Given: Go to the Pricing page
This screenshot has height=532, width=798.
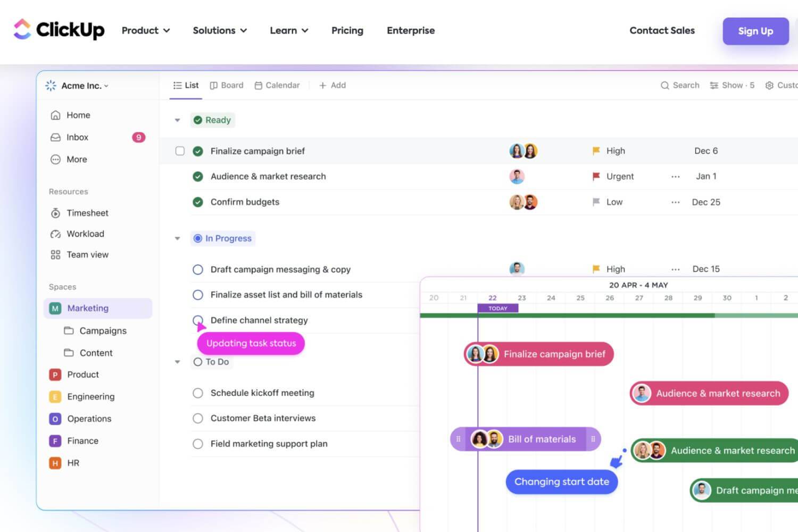Looking at the screenshot, I should (347, 30).
